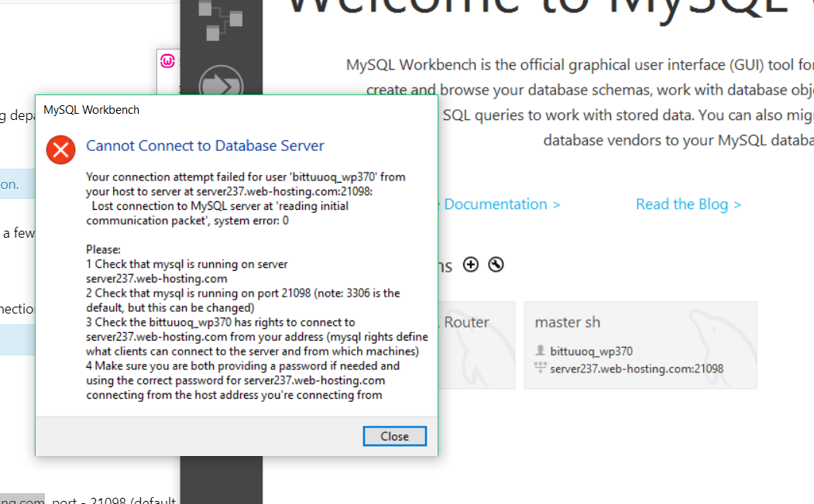Click the MySQL Workbench dialog title
This screenshot has height=504, width=814.
click(91, 110)
